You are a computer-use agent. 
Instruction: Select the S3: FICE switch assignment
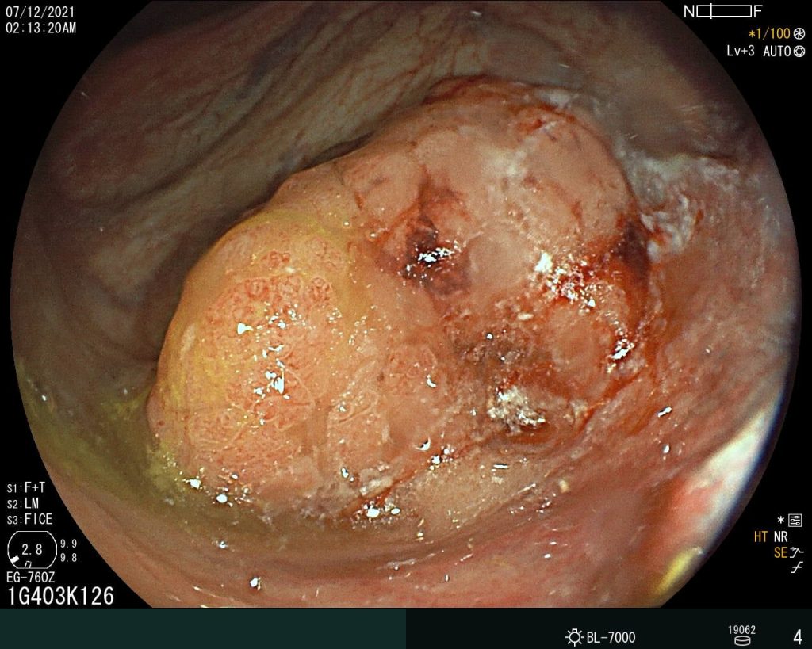pyautogui.click(x=29, y=519)
